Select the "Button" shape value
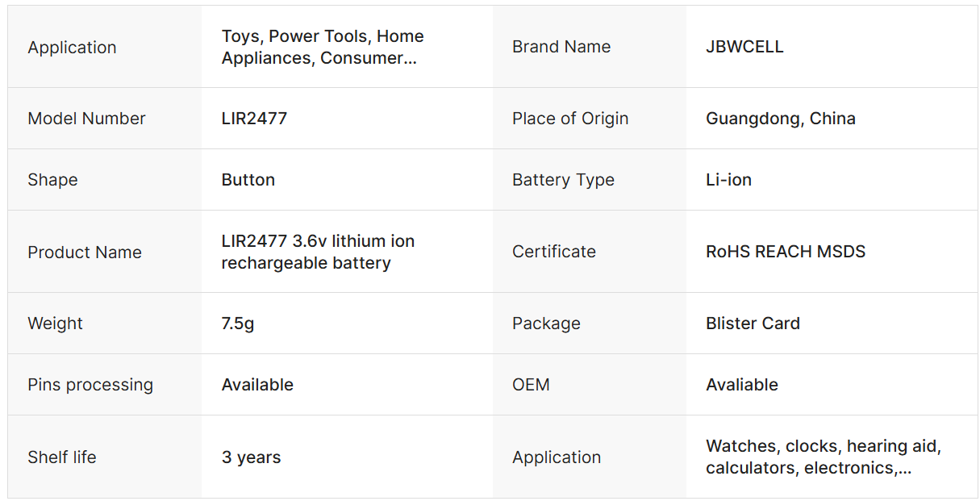Image resolution: width=980 pixels, height=501 pixels. pyautogui.click(x=248, y=180)
